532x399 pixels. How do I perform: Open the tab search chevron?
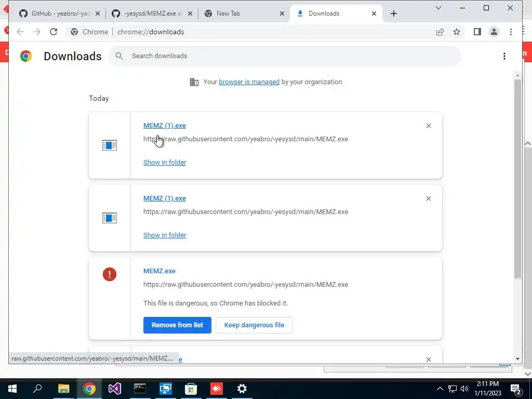tap(438, 8)
